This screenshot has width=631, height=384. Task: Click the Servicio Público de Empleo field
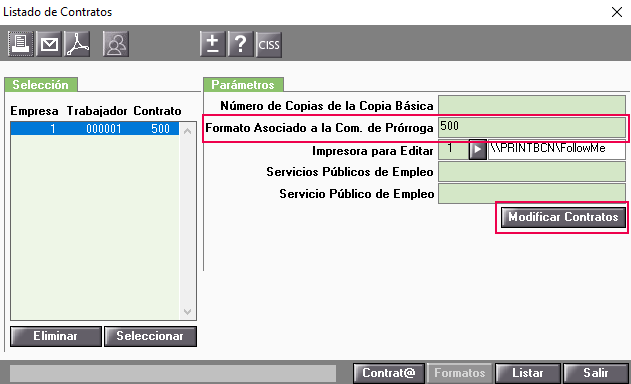pyautogui.click(x=532, y=194)
